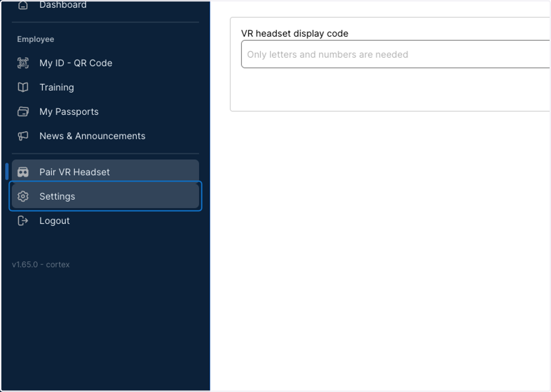The image size is (551, 392).
Task: Select the VR headset display code label
Action: pyautogui.click(x=295, y=34)
